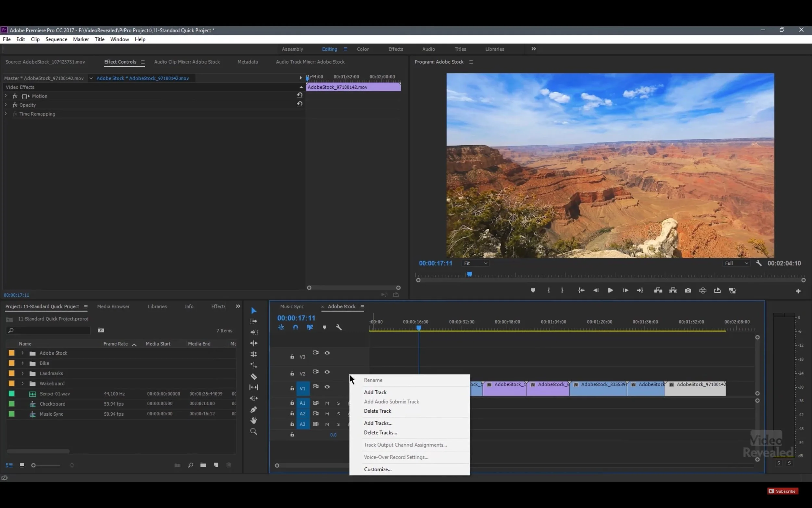Switch to the Music Sync sequence tab
Image resolution: width=812 pixels, height=508 pixels.
pyautogui.click(x=292, y=306)
